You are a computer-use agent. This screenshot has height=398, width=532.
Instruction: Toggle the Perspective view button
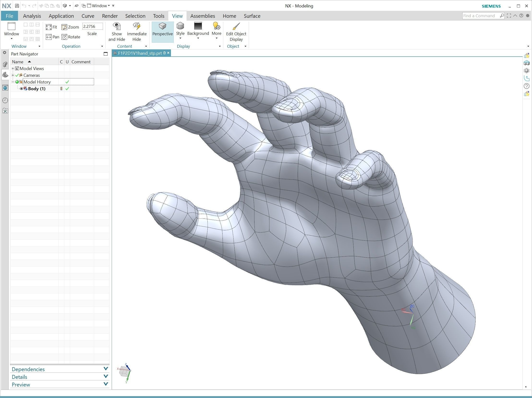coord(163,31)
